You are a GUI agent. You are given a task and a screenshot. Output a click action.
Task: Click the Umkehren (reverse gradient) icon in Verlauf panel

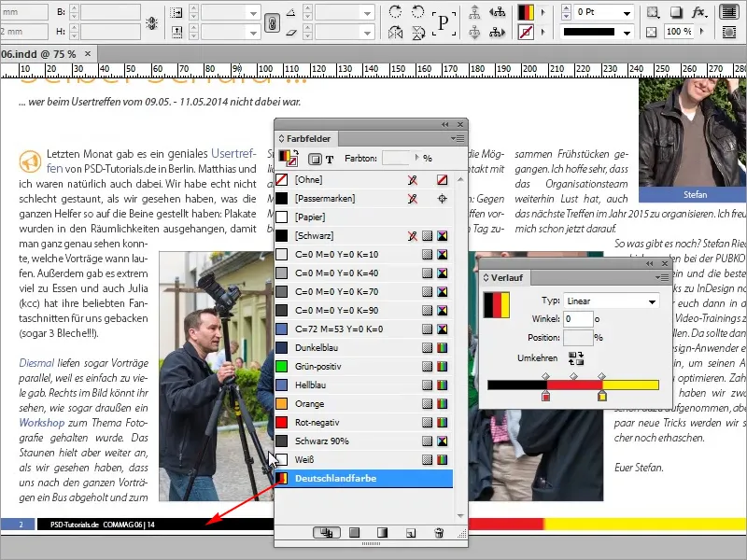575,357
